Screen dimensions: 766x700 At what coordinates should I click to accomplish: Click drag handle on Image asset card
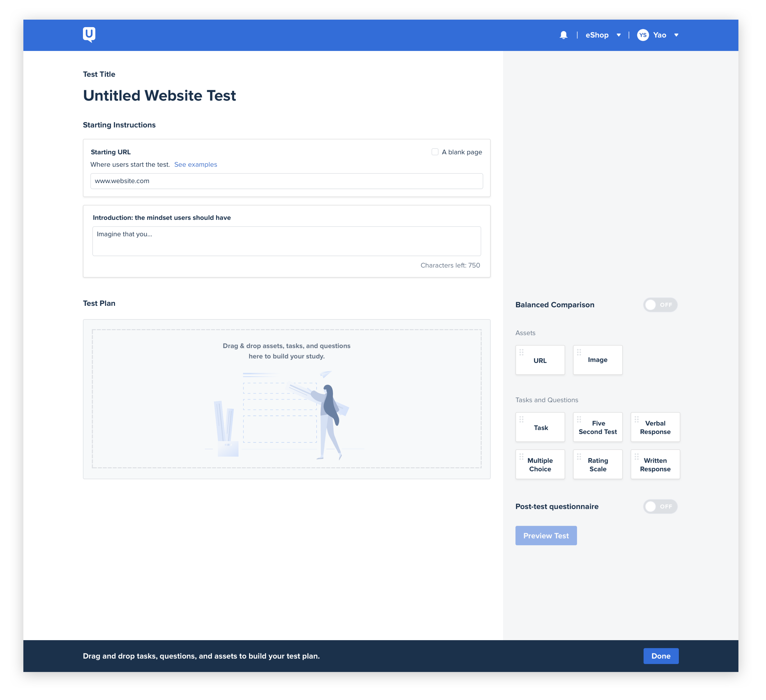pos(579,352)
